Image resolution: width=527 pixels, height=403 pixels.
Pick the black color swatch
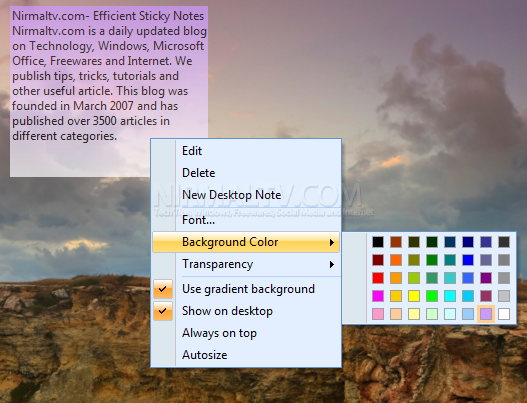click(378, 242)
